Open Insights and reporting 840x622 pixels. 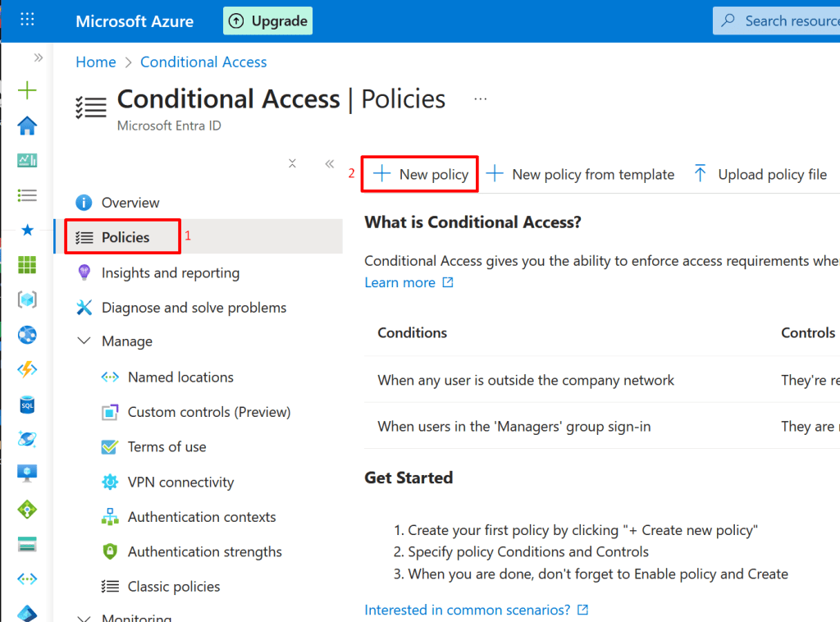(170, 273)
